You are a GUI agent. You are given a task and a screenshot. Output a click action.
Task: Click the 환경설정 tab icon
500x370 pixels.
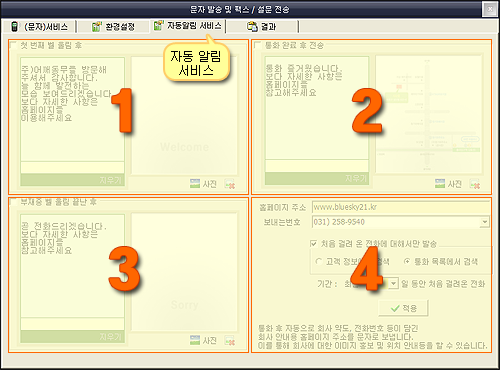pyautogui.click(x=96, y=26)
